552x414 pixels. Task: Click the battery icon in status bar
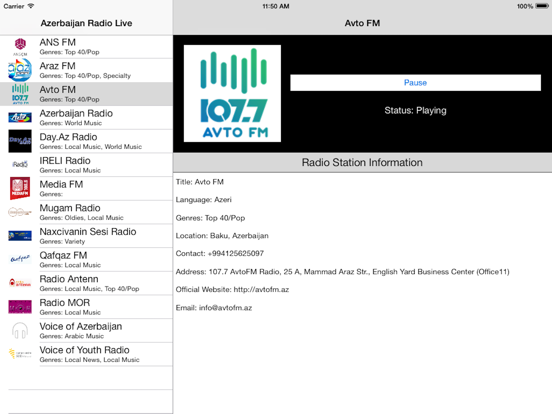tap(542, 6)
